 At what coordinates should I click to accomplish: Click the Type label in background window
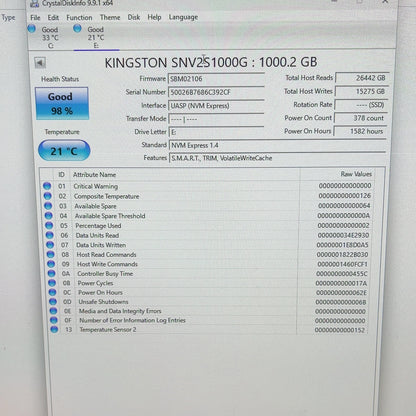tap(8, 18)
